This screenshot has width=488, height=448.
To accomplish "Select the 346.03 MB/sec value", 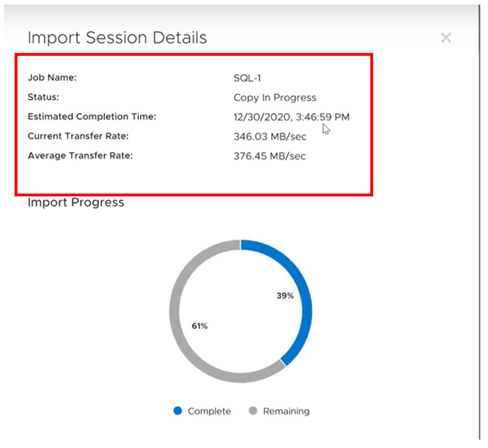I will pyautogui.click(x=270, y=137).
